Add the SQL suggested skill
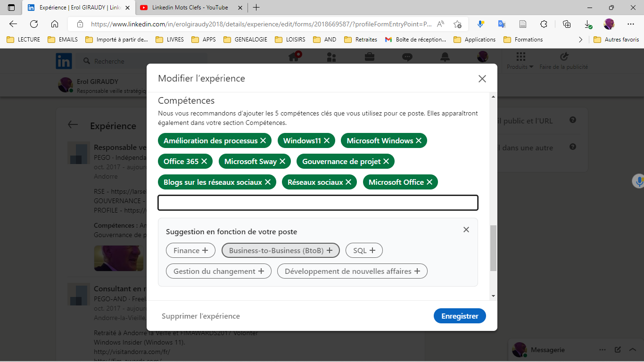Viewport: 644px width, 362px height. [x=364, y=250]
